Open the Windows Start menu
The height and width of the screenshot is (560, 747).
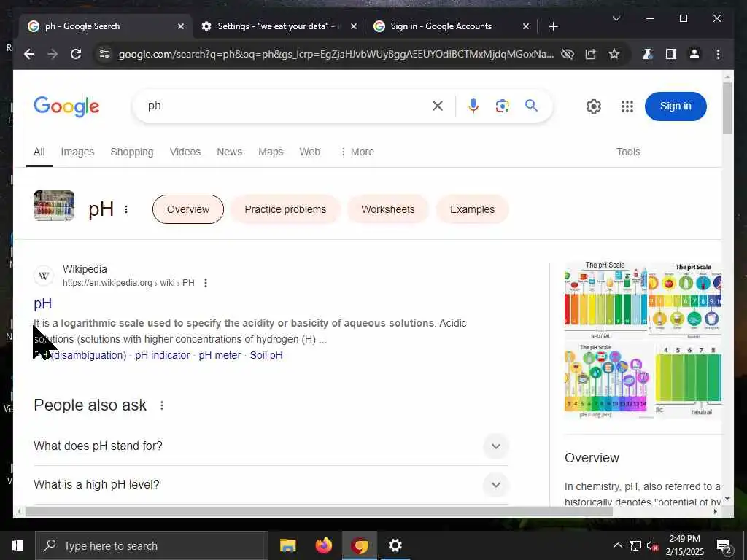(x=18, y=545)
